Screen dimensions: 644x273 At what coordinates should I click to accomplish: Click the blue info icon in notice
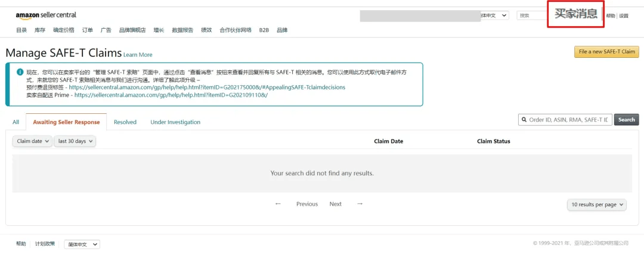pyautogui.click(x=20, y=72)
